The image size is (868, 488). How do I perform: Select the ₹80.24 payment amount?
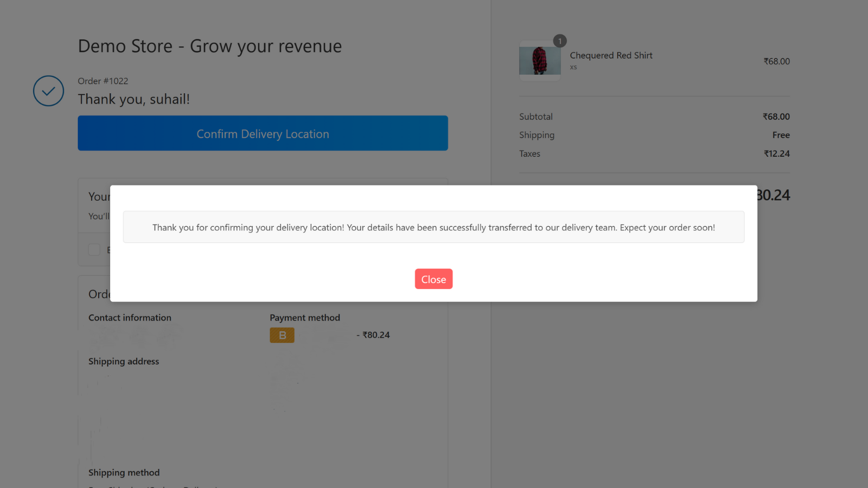click(x=376, y=335)
